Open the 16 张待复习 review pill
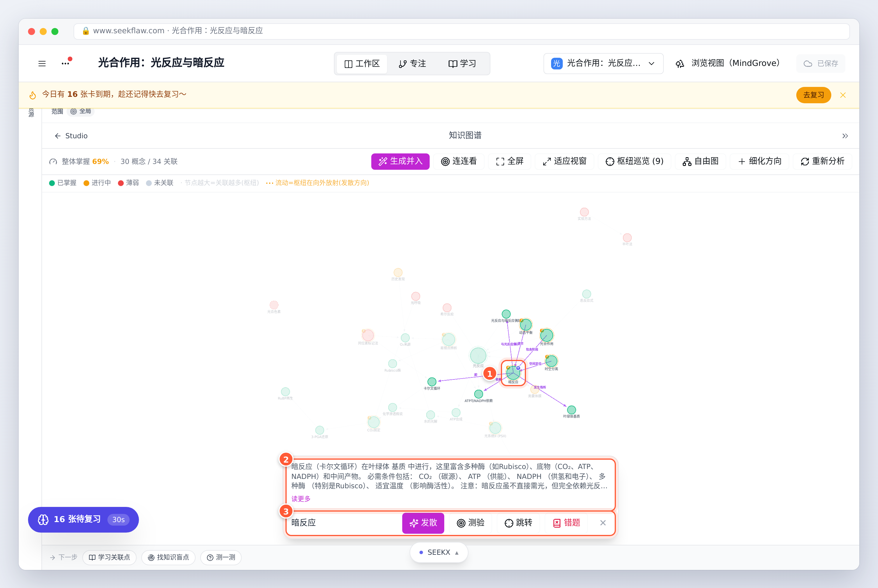This screenshot has width=878, height=588. 83,520
